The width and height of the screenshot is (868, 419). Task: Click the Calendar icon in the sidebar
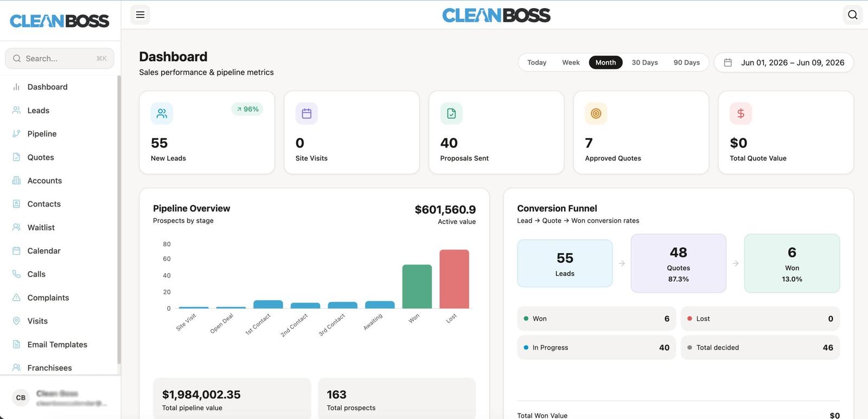(x=16, y=250)
